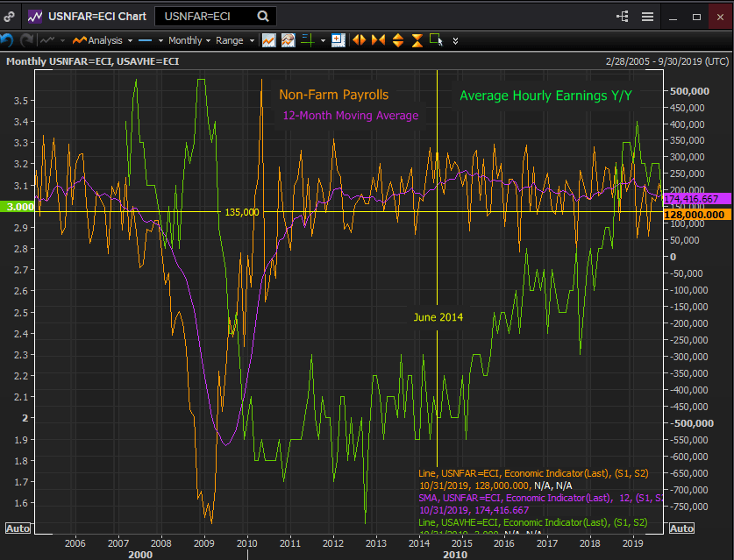The image size is (734, 560).
Task: Open the hamburger menu in title bar
Action: [648, 16]
